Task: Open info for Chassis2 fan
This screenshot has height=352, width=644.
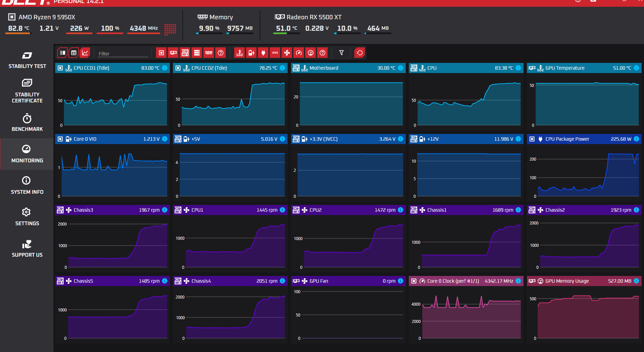Action: click(636, 210)
